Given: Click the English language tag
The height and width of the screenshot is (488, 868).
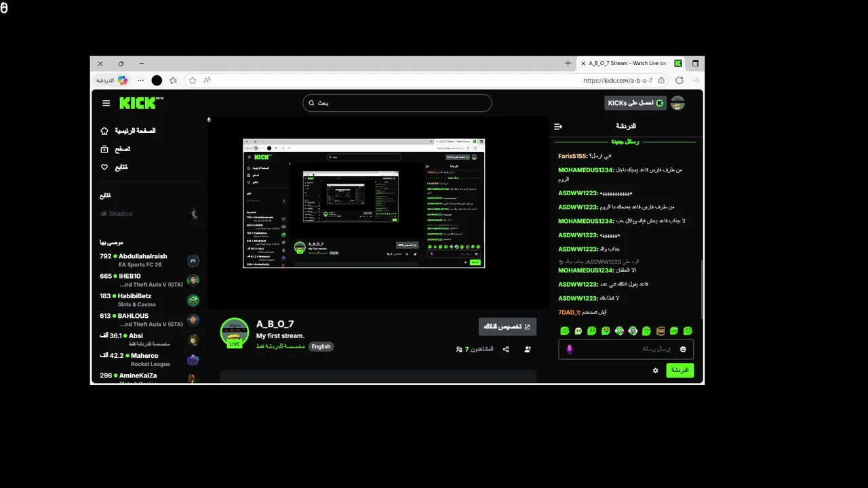Looking at the screenshot, I should 321,346.
